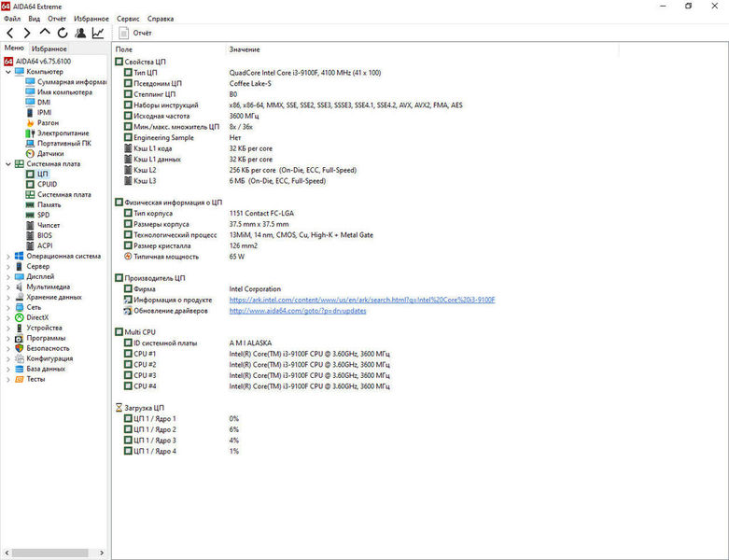Open the Справка menu
Viewport: 729px width, 560px height.
click(161, 19)
